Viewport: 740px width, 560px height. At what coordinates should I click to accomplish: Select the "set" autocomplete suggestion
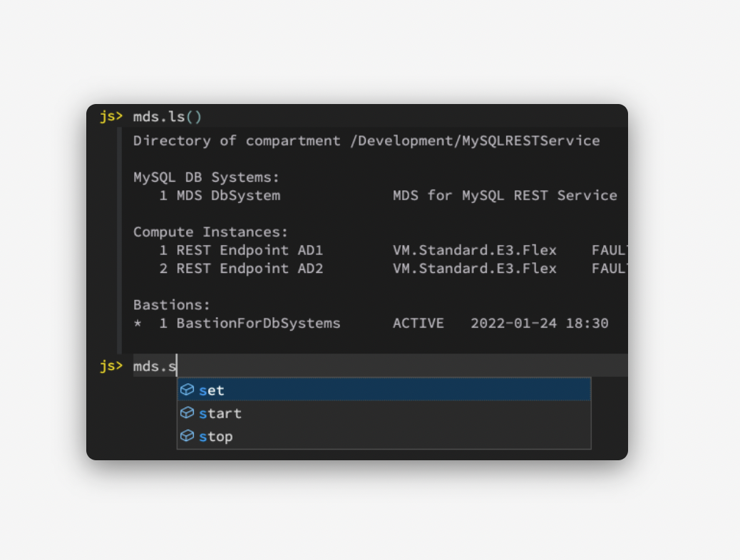[x=212, y=390]
